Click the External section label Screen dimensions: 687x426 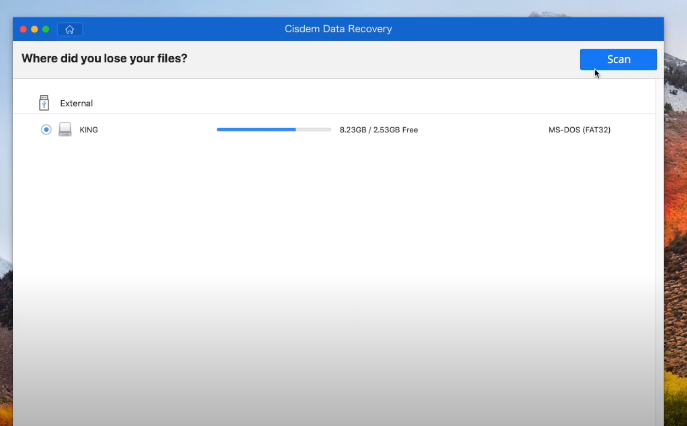pyautogui.click(x=76, y=103)
